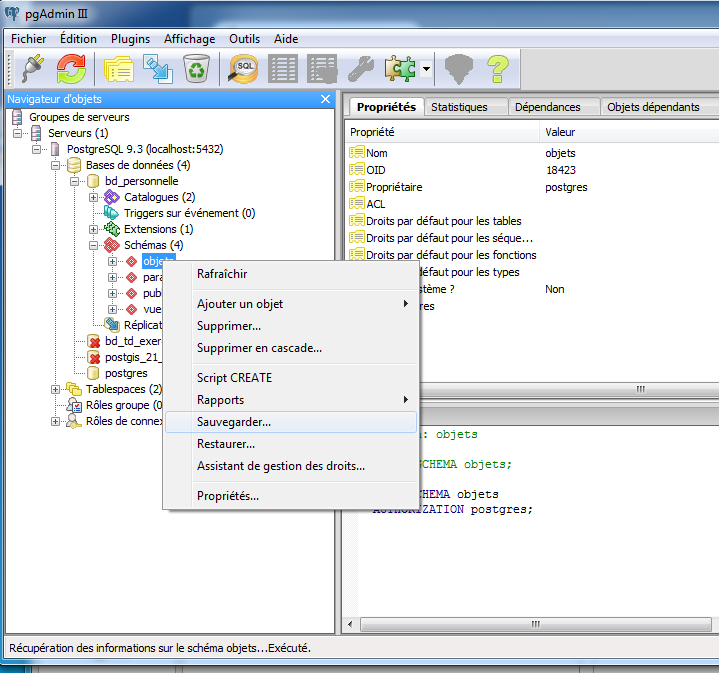Expand the Catalogues (2) node
The image size is (719, 673).
94,198
